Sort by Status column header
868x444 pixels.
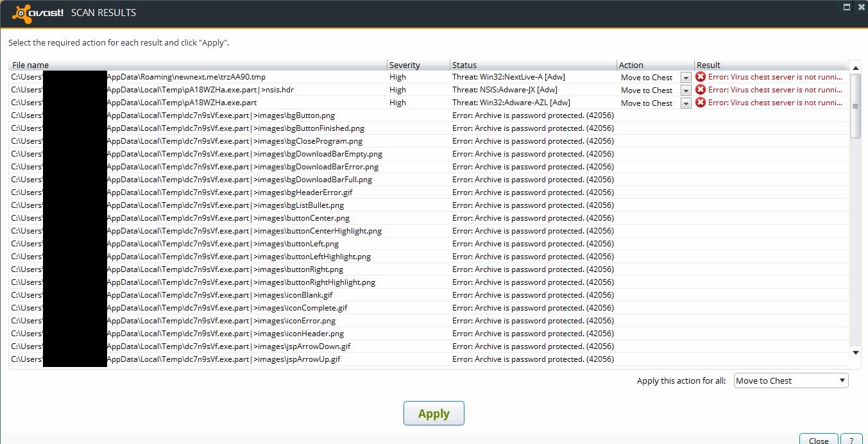(x=534, y=65)
